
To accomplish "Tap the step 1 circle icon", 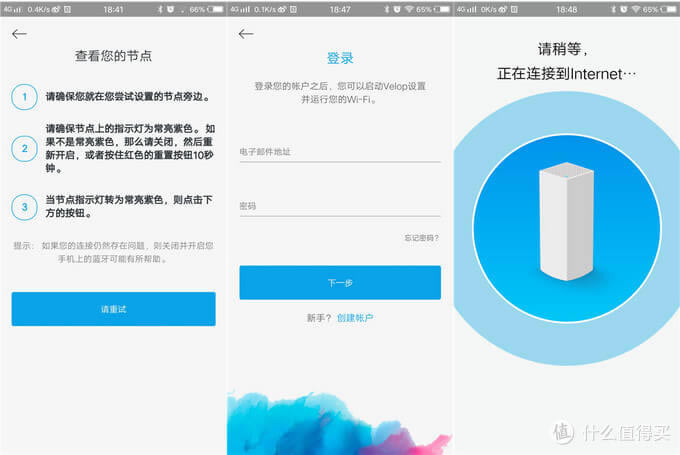I will 24,97.
